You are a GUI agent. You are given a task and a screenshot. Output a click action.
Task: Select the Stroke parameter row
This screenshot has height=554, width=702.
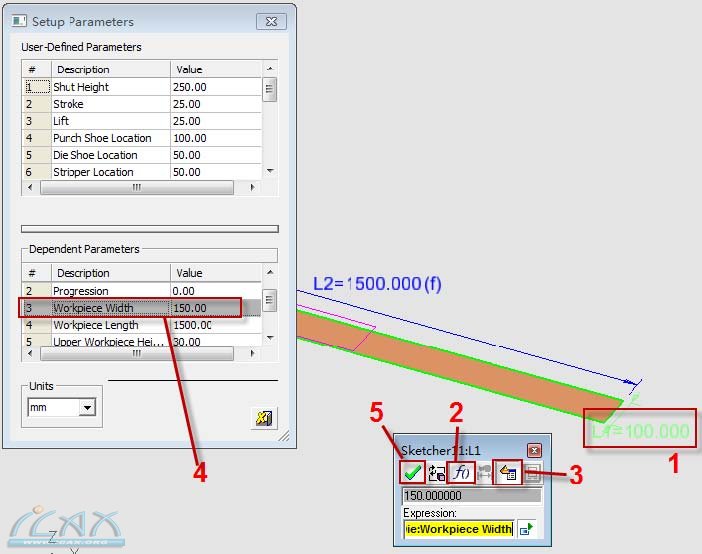(x=141, y=104)
